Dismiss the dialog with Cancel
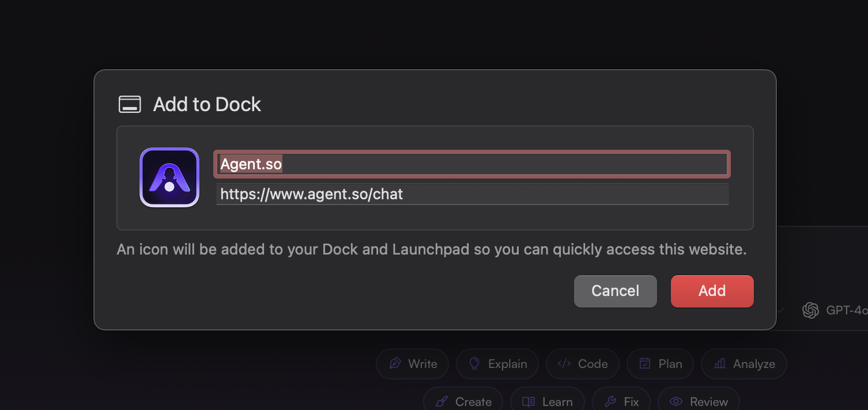Screen dimensions: 868x410 click(x=616, y=291)
